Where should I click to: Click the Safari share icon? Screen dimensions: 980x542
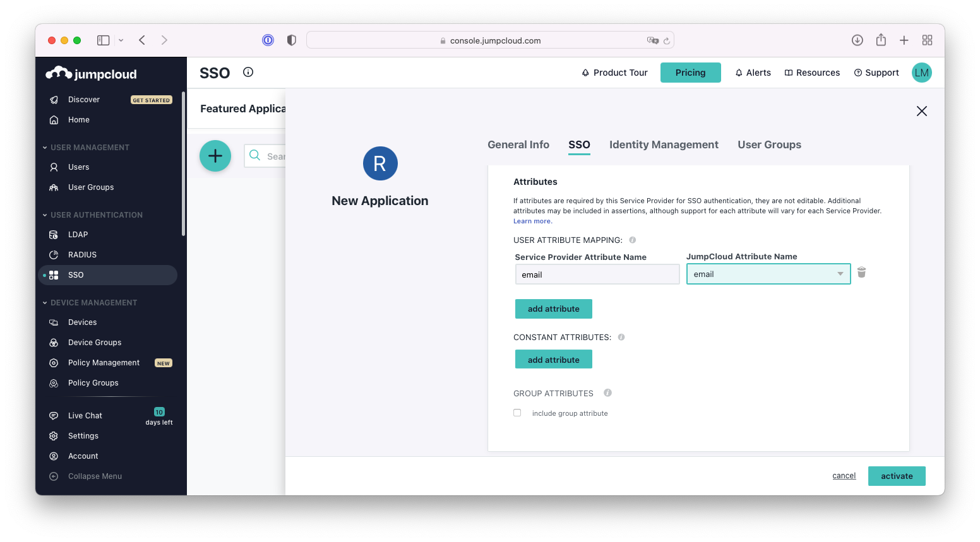(881, 40)
